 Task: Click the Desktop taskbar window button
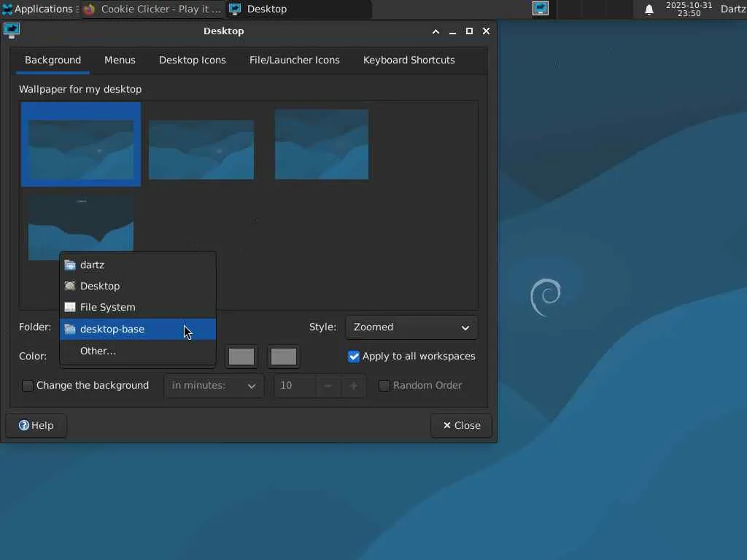(x=298, y=9)
